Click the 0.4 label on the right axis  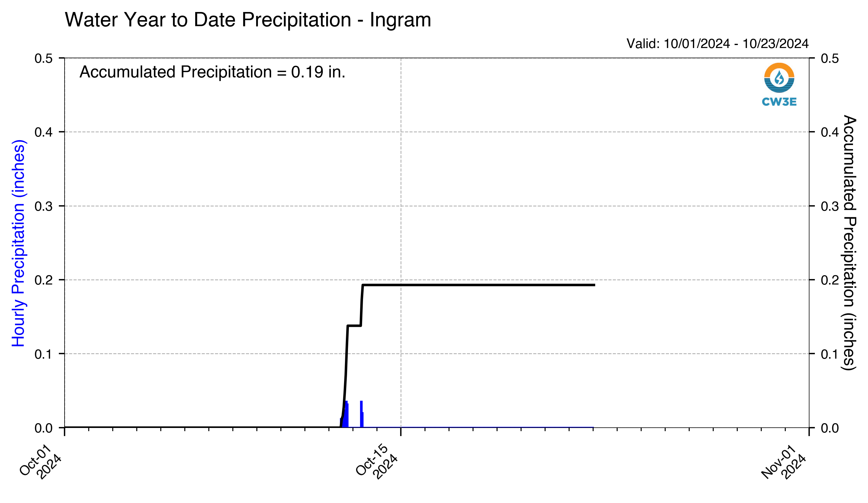(x=830, y=132)
